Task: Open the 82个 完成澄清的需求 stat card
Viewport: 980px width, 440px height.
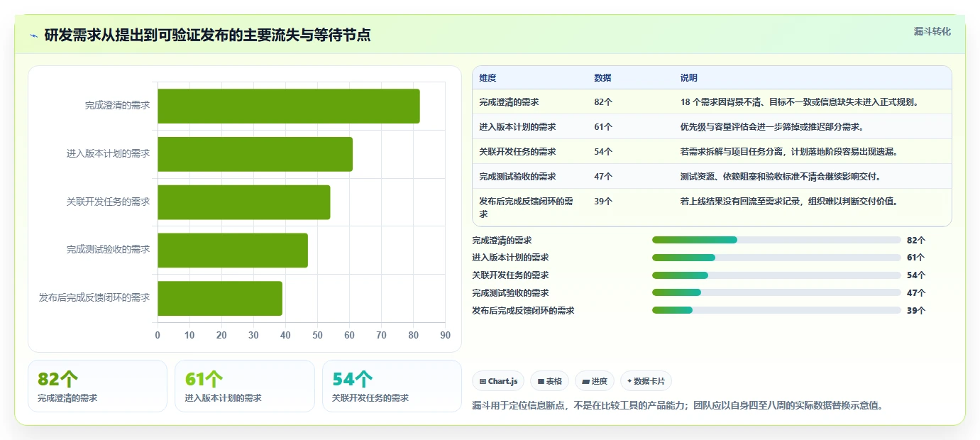Action: [97, 386]
